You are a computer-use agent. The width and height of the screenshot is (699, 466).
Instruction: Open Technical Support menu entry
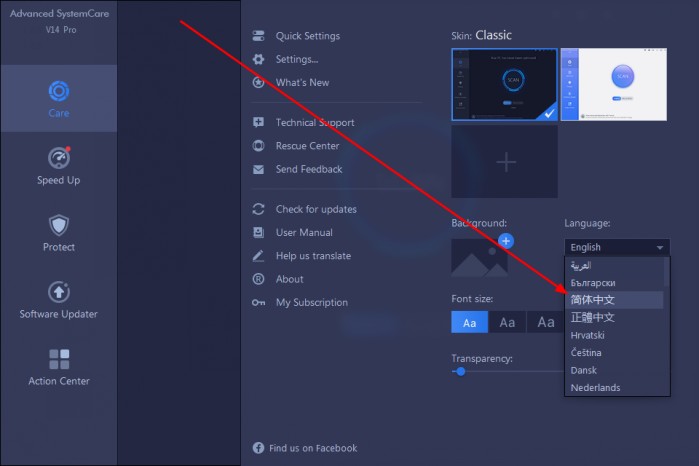click(315, 123)
